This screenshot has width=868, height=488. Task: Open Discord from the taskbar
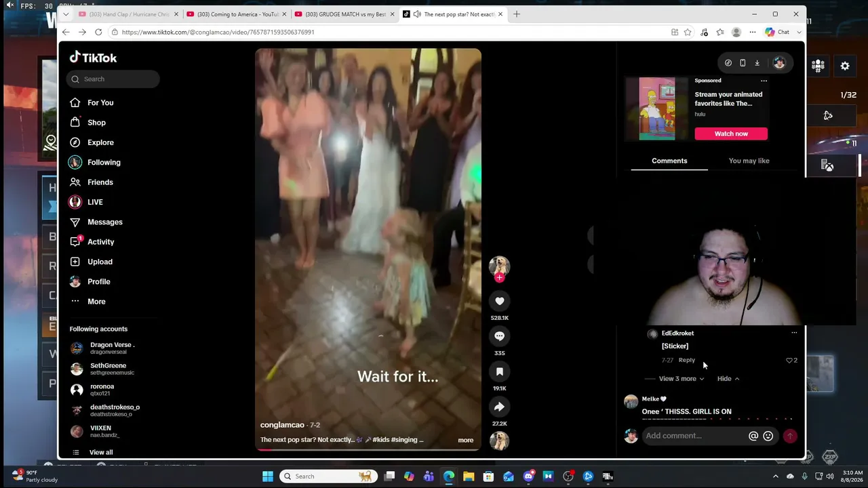click(529, 476)
